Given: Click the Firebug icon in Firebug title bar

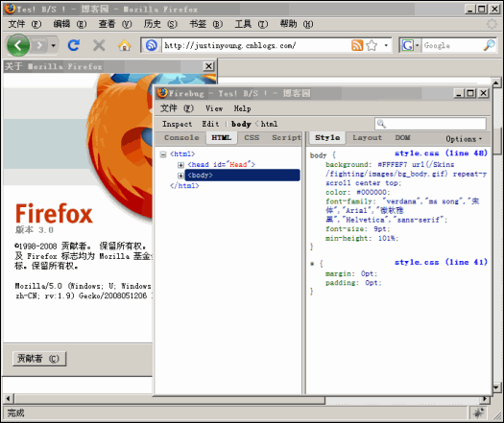Looking at the screenshot, I should click(x=162, y=93).
